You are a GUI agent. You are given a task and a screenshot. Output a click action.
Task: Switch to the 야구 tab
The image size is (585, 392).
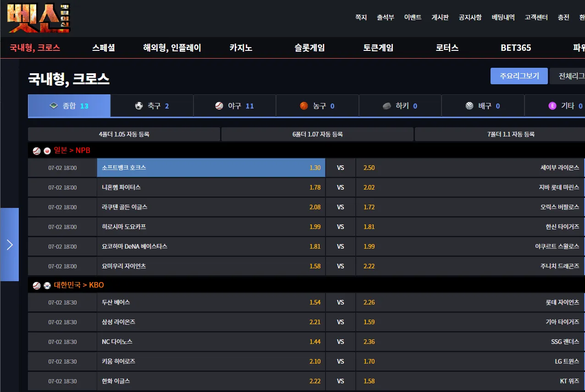point(235,106)
